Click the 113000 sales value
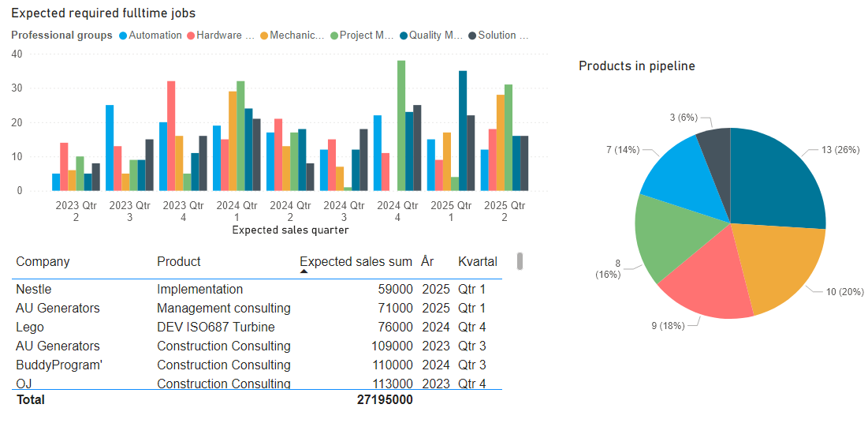 [x=393, y=384]
